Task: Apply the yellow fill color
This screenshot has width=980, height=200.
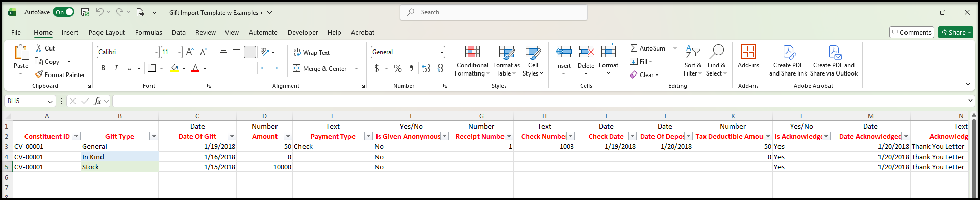Action: (x=174, y=68)
